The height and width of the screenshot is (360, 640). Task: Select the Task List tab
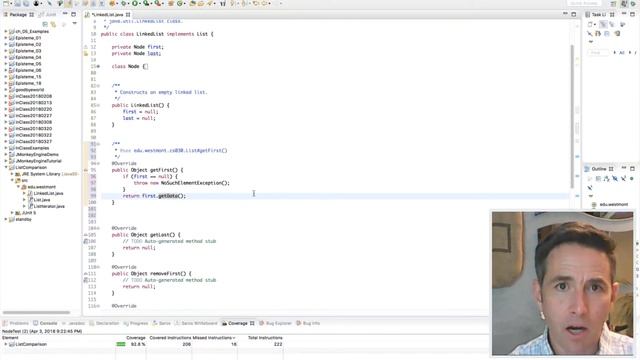click(599, 15)
